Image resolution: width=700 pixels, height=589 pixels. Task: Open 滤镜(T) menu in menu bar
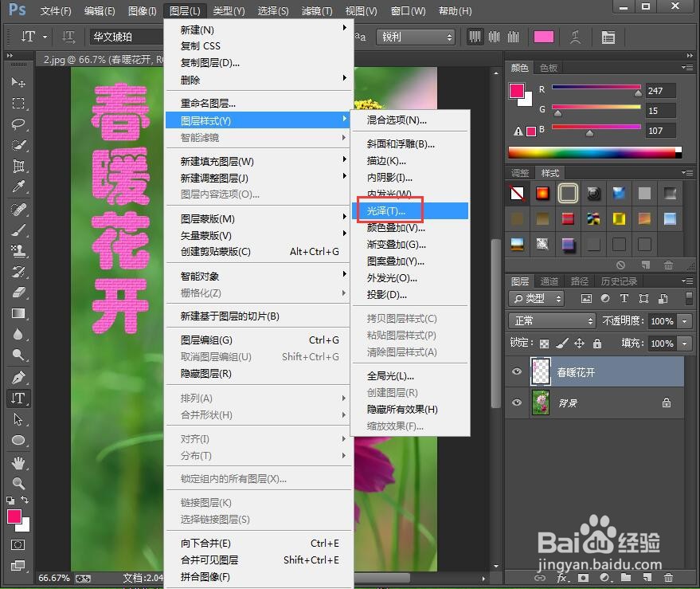(x=317, y=10)
